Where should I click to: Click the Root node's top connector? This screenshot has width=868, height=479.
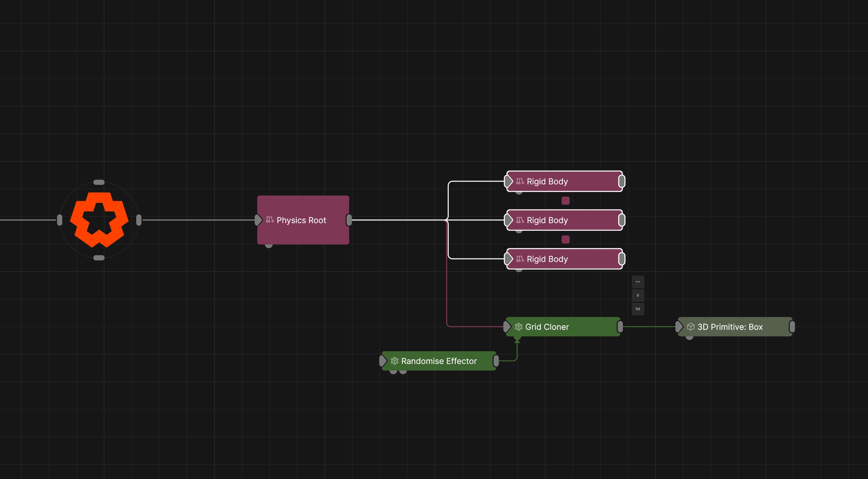99,182
